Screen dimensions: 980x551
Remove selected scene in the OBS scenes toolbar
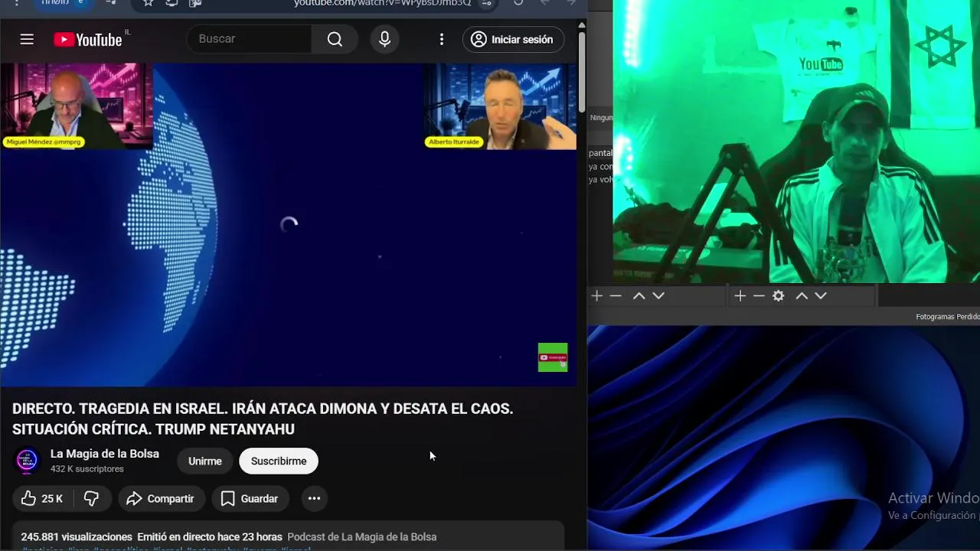(x=616, y=295)
